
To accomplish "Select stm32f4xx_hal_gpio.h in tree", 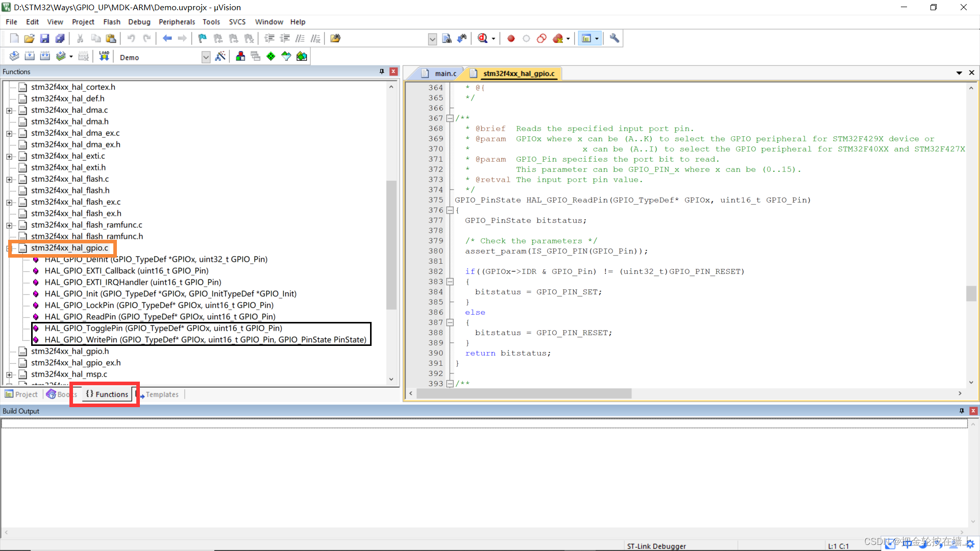I will (x=70, y=352).
